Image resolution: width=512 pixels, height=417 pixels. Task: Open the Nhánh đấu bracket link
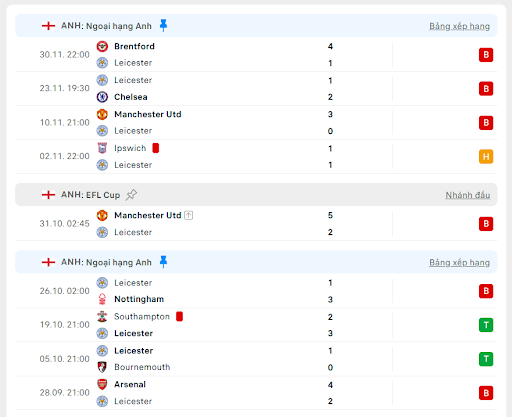tap(468, 195)
